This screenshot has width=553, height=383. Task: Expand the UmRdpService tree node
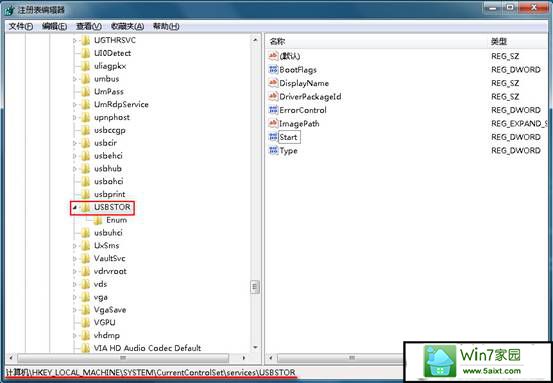[x=74, y=105]
